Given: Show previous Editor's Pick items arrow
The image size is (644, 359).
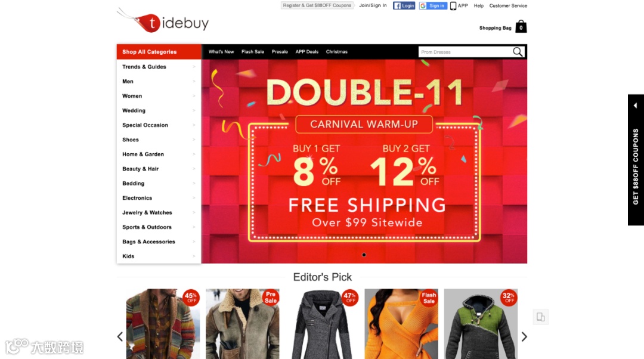Looking at the screenshot, I should 120,337.
